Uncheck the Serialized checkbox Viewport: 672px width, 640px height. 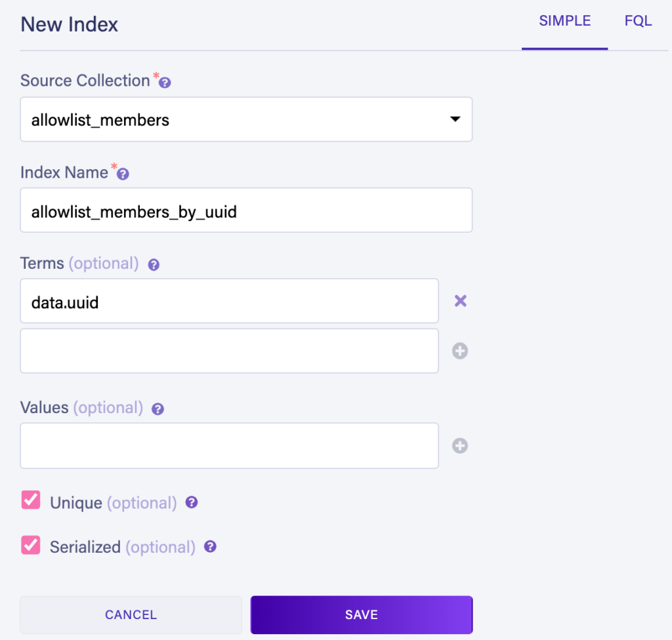[x=31, y=544]
